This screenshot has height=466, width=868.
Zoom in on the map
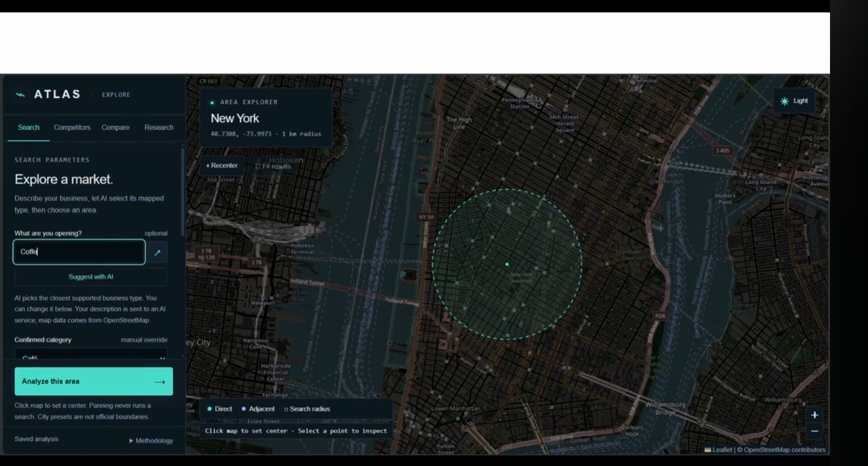click(814, 415)
